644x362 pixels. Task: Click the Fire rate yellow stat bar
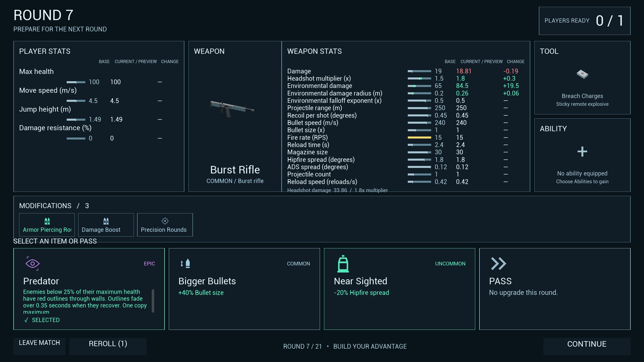click(x=419, y=138)
